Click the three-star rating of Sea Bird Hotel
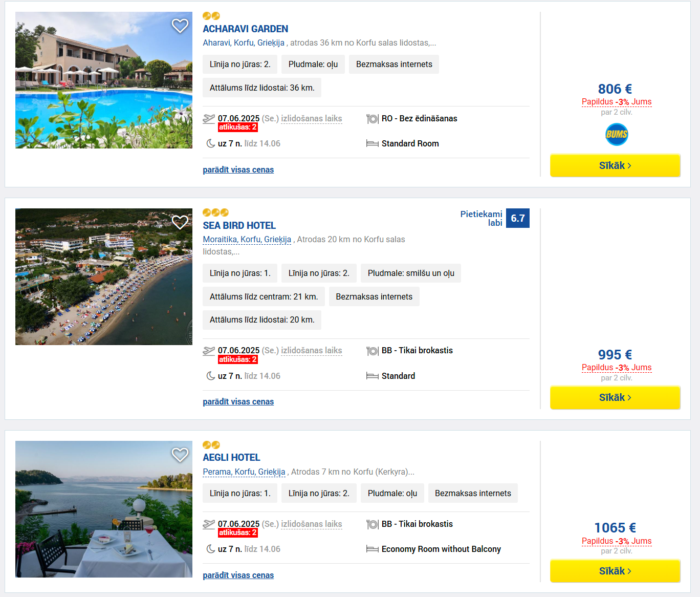 tap(215, 212)
